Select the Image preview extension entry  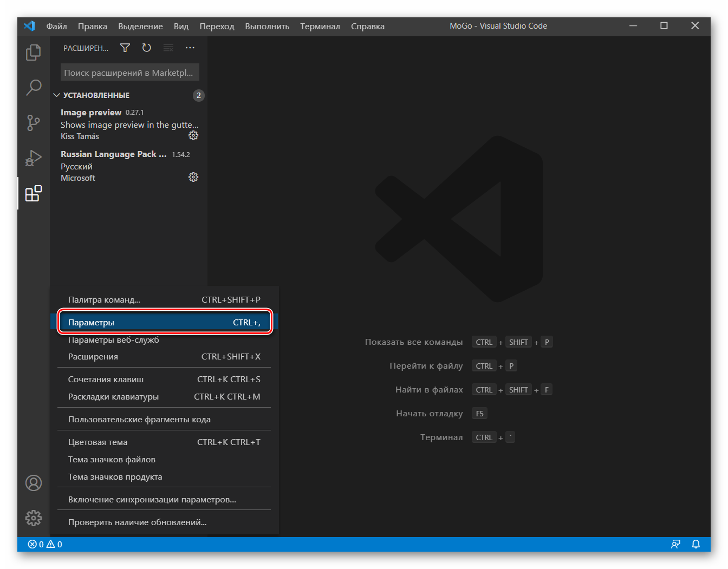pyautogui.click(x=128, y=124)
